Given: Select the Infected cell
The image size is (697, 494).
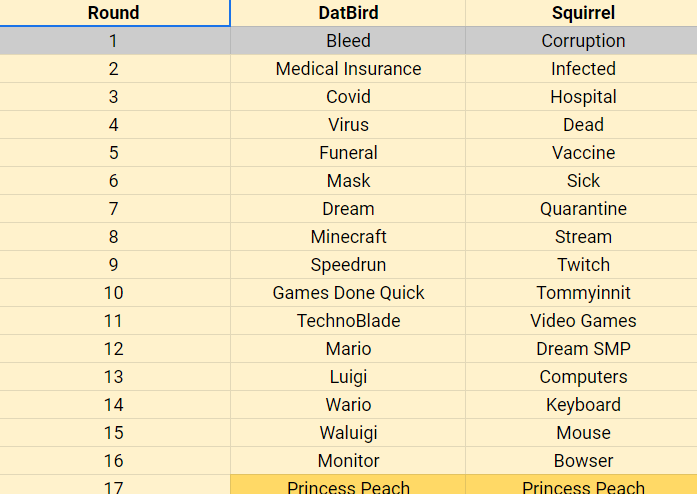Looking at the screenshot, I should [581, 68].
